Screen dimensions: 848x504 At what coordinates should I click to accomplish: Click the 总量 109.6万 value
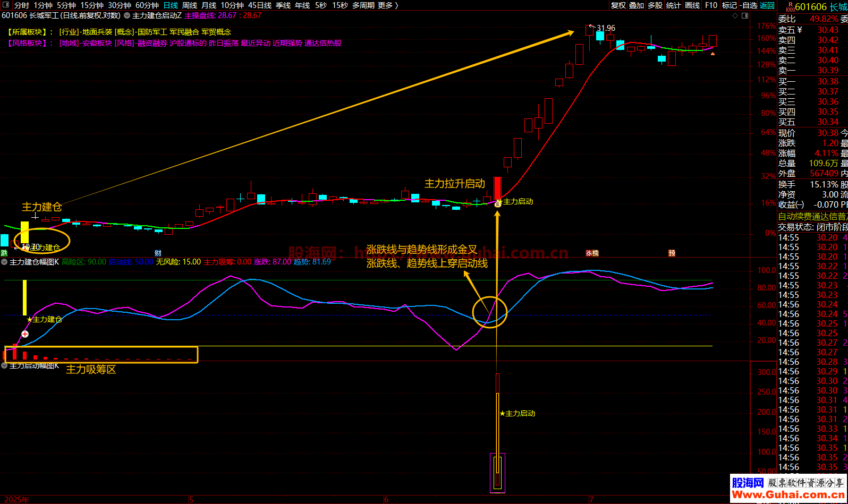coord(824,163)
